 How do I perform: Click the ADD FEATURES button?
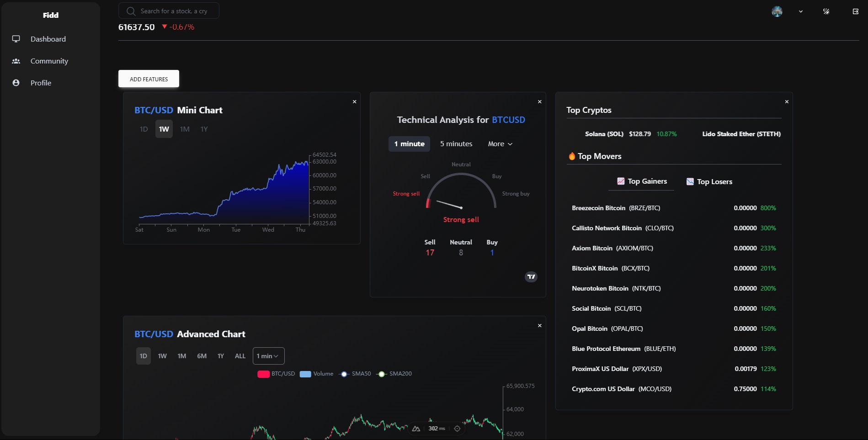pyautogui.click(x=149, y=79)
